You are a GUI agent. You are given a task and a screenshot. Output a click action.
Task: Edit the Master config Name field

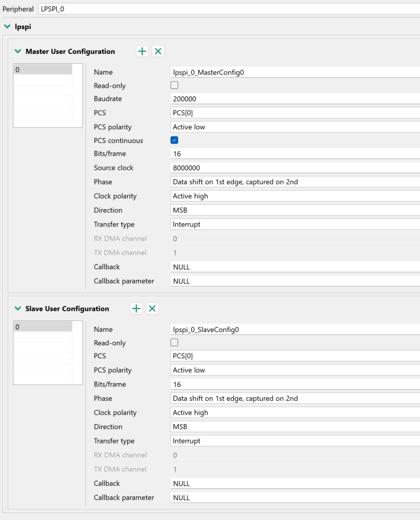295,72
